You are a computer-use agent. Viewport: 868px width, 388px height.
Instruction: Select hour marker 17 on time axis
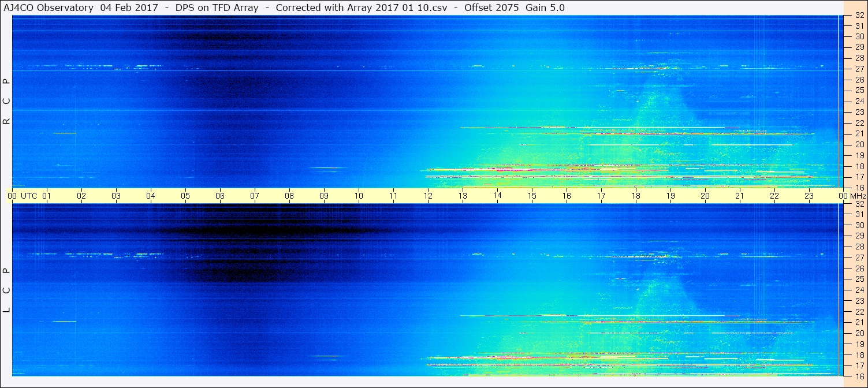coord(601,196)
